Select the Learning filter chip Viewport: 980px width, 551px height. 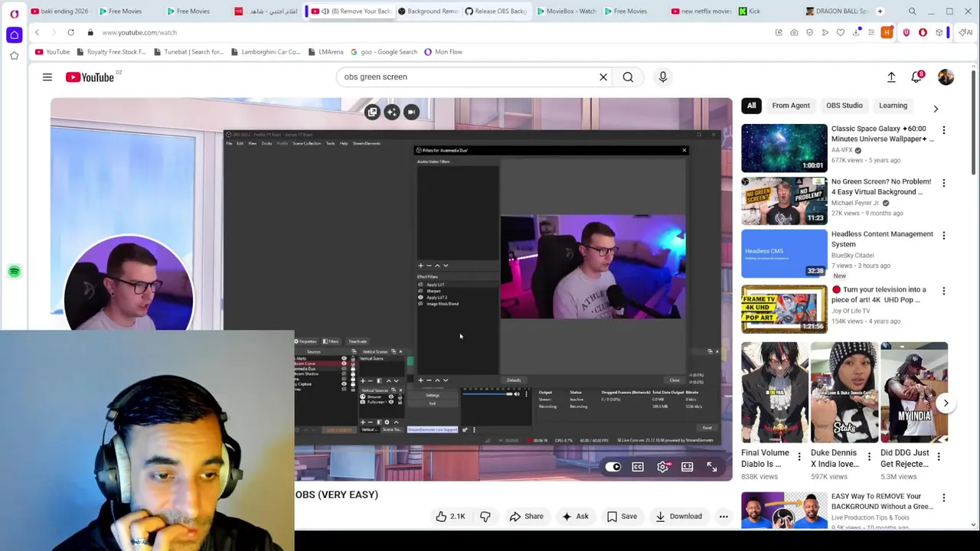click(x=893, y=106)
